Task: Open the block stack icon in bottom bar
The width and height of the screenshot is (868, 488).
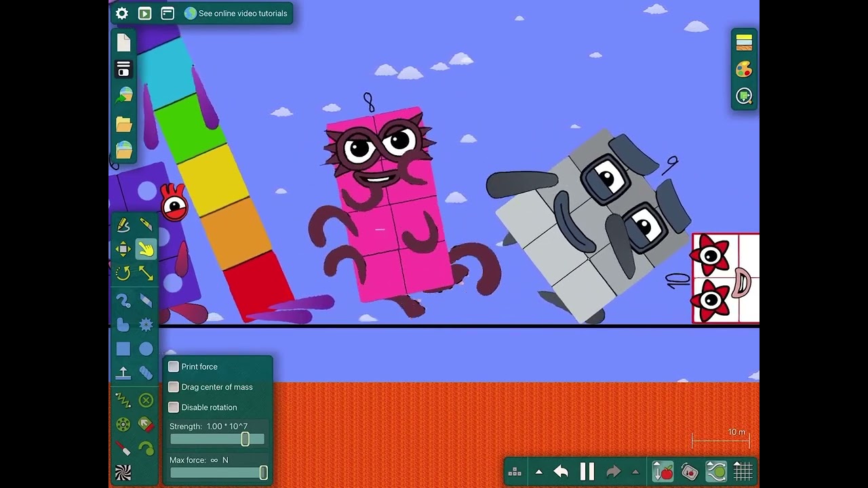Action: pyautogui.click(x=515, y=472)
